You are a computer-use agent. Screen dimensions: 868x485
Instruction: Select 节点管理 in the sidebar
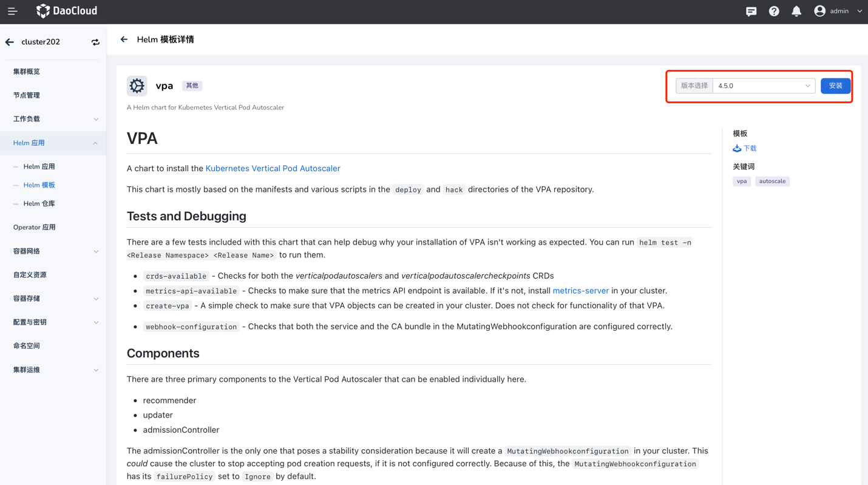coord(27,95)
